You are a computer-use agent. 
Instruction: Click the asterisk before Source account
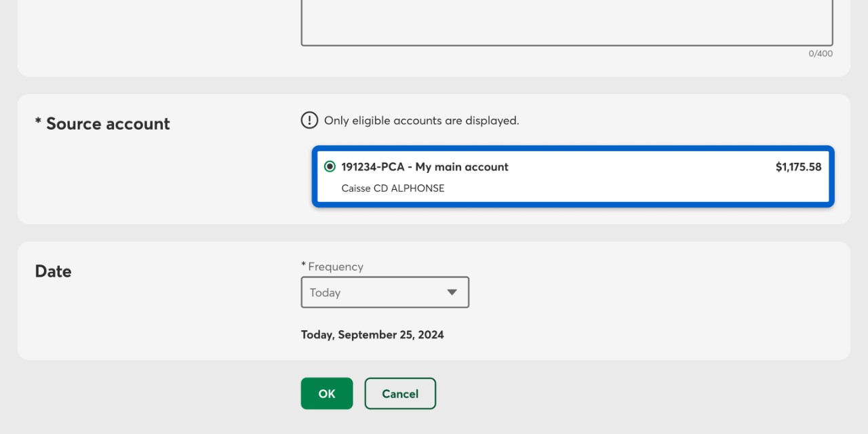[x=38, y=122]
